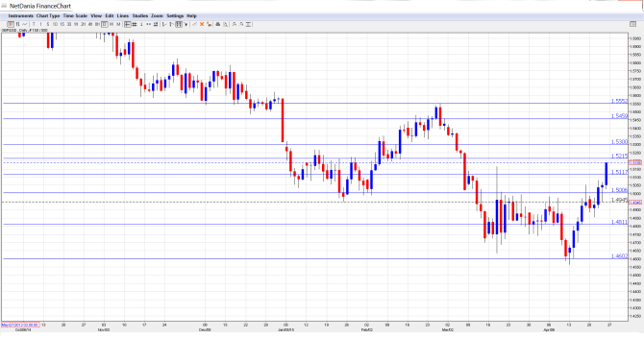
Task: Open the Instruments menu
Action: click(20, 16)
